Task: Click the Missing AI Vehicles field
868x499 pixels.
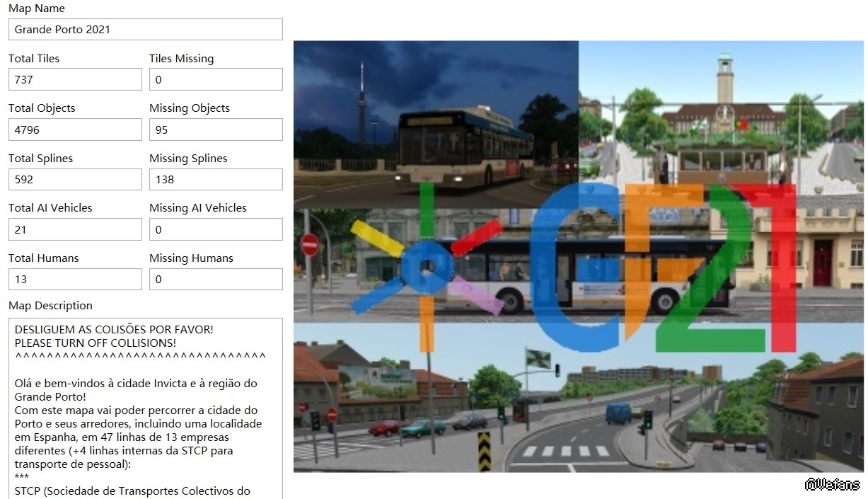Action: pyautogui.click(x=216, y=229)
